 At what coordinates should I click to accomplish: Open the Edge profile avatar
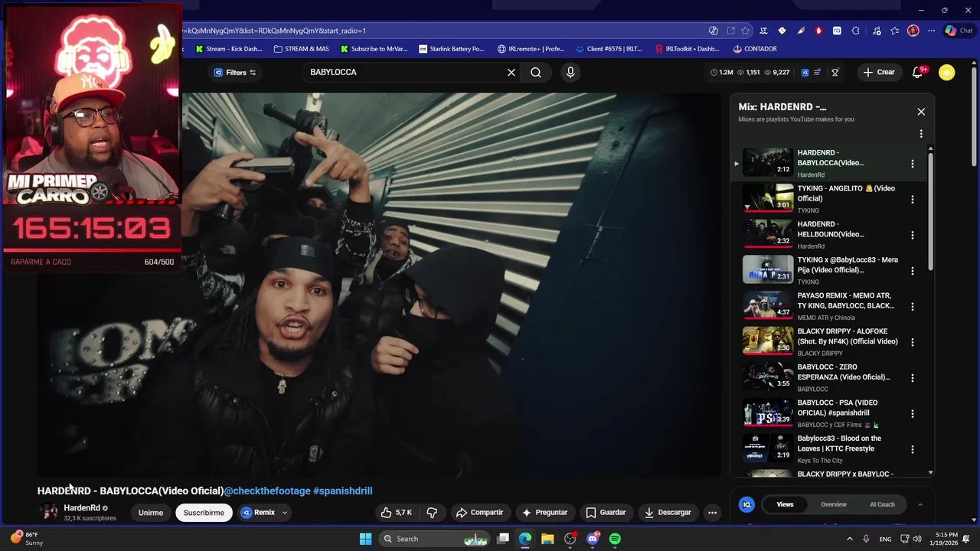913,31
